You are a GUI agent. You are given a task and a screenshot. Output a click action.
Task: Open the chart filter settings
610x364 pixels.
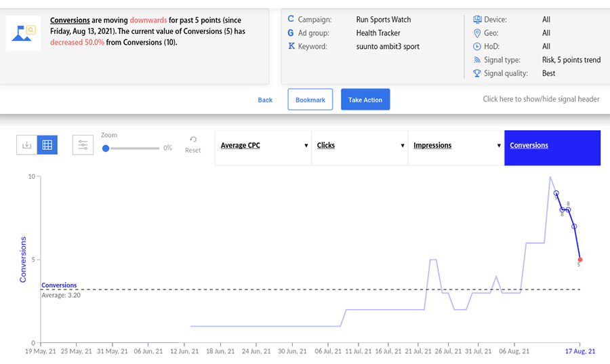83,145
